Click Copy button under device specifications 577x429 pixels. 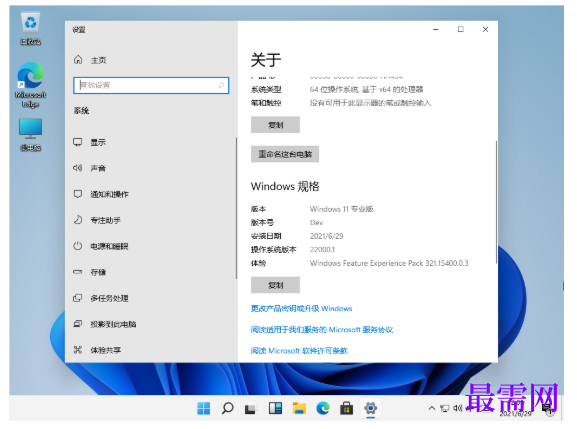point(275,125)
